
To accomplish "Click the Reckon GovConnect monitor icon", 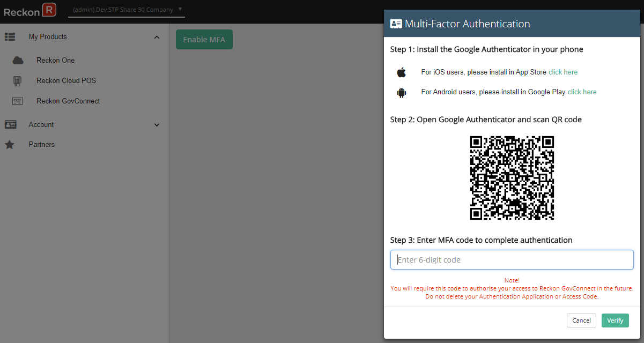I will tap(18, 101).
